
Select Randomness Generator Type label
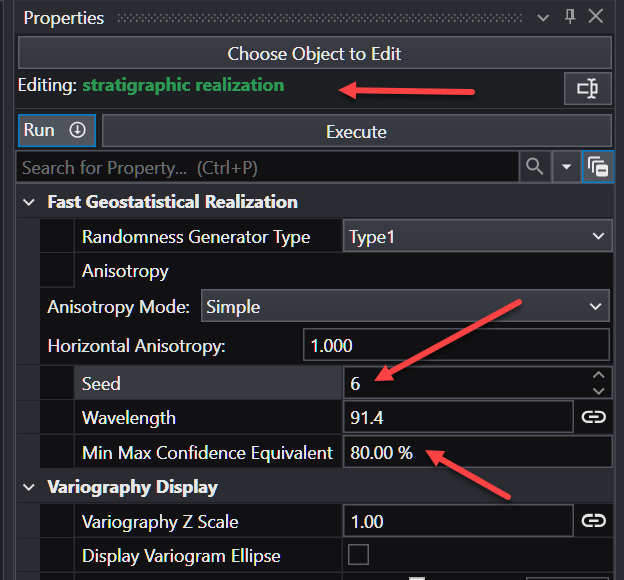(196, 237)
